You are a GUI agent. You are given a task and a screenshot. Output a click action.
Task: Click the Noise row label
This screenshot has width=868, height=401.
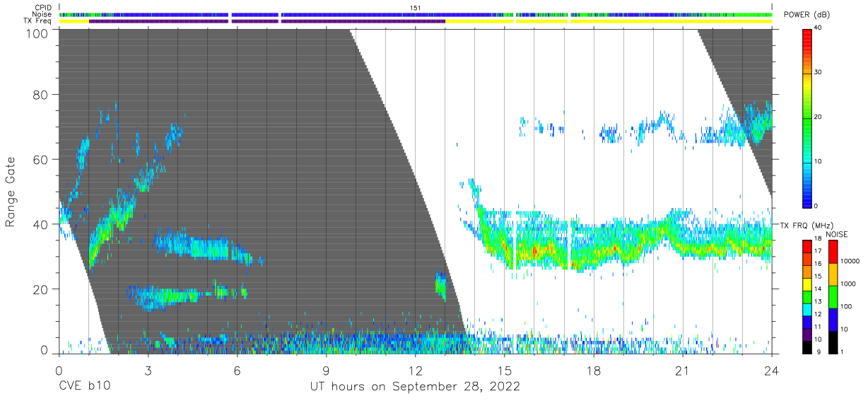click(x=42, y=14)
